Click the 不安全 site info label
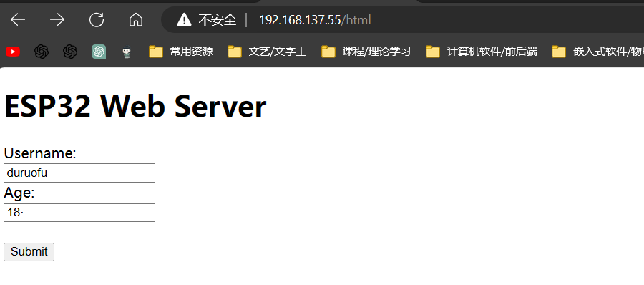This screenshot has height=285, width=644. click(218, 20)
